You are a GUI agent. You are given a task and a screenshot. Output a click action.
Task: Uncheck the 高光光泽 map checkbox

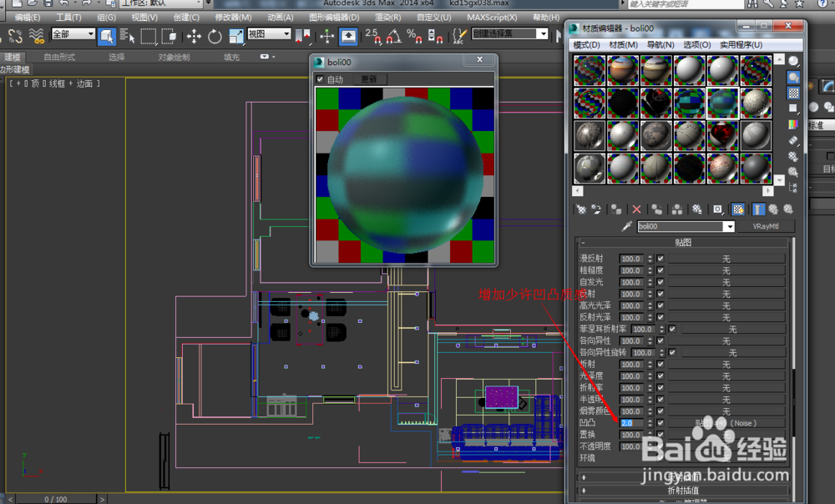[x=660, y=305]
